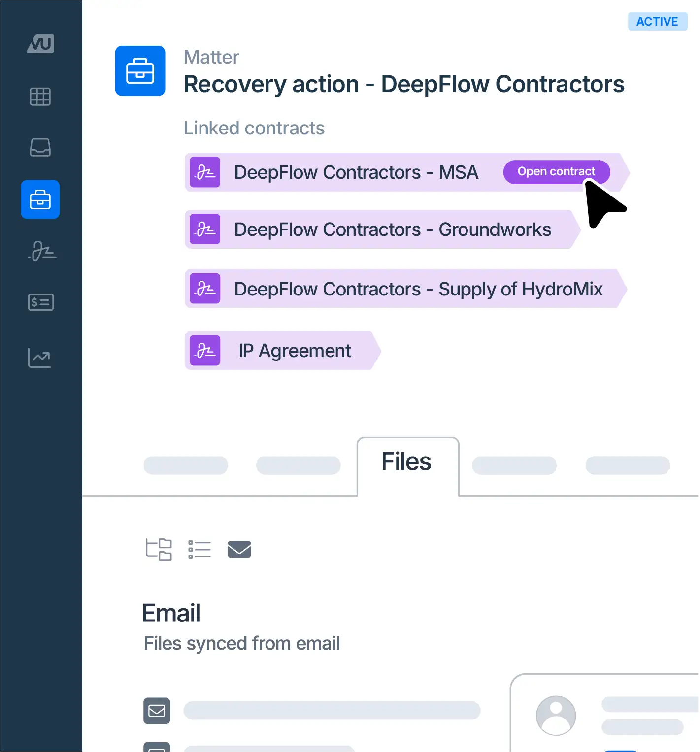Open the analytics chart sidebar icon

(x=39, y=358)
